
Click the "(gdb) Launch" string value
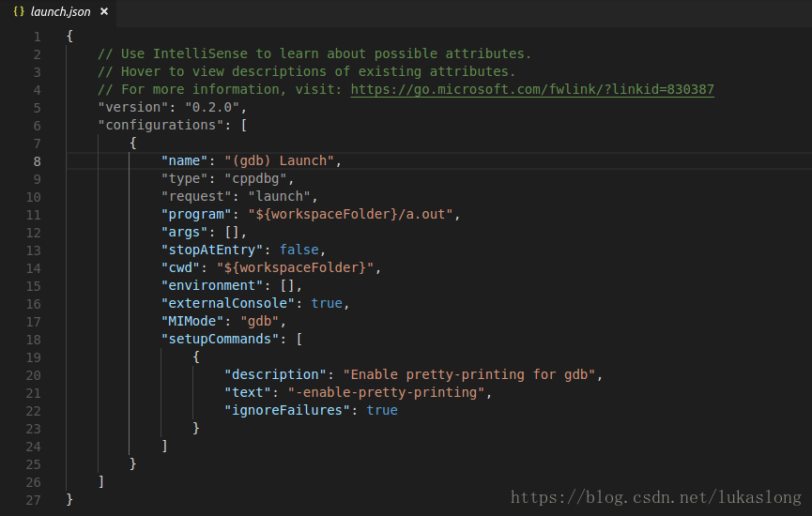[280, 161]
